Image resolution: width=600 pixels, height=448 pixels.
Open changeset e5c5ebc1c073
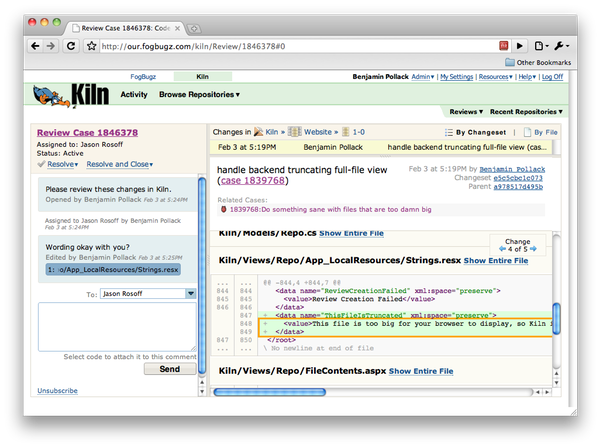[518, 178]
